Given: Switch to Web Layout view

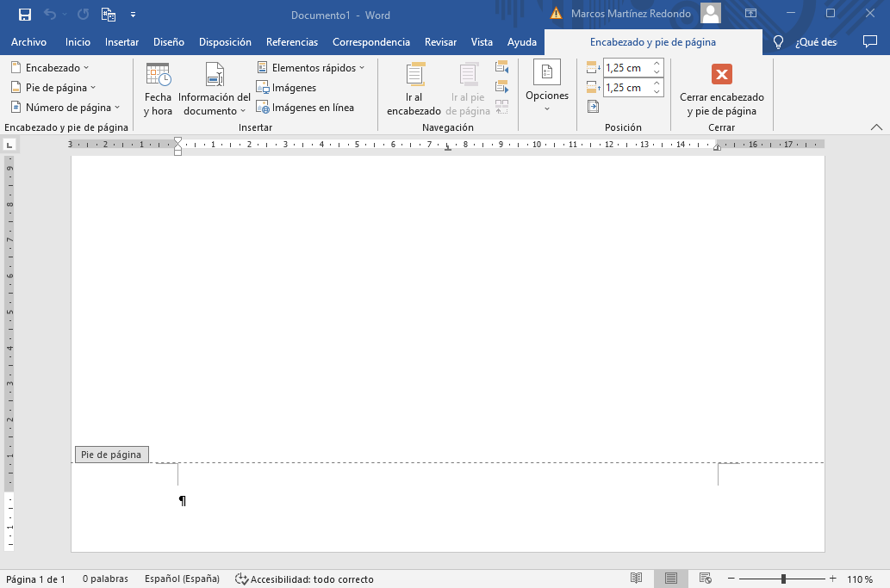Looking at the screenshot, I should point(706,579).
